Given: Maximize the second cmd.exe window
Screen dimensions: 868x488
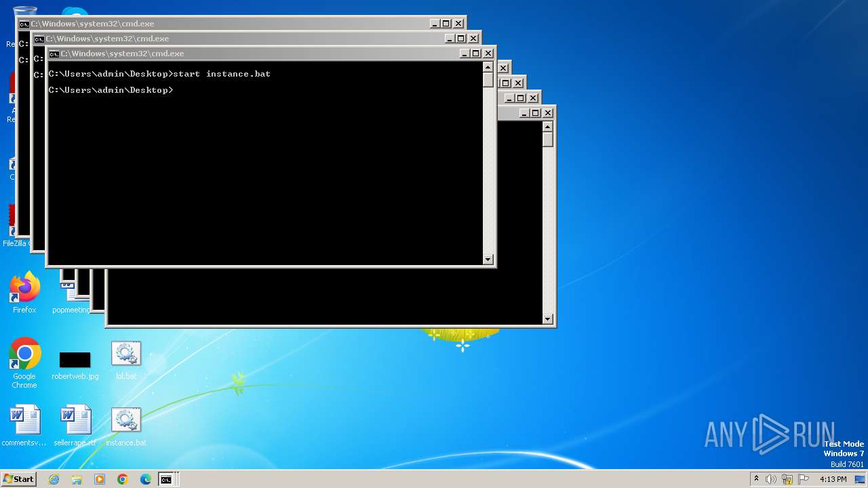Looking at the screenshot, I should [x=461, y=39].
